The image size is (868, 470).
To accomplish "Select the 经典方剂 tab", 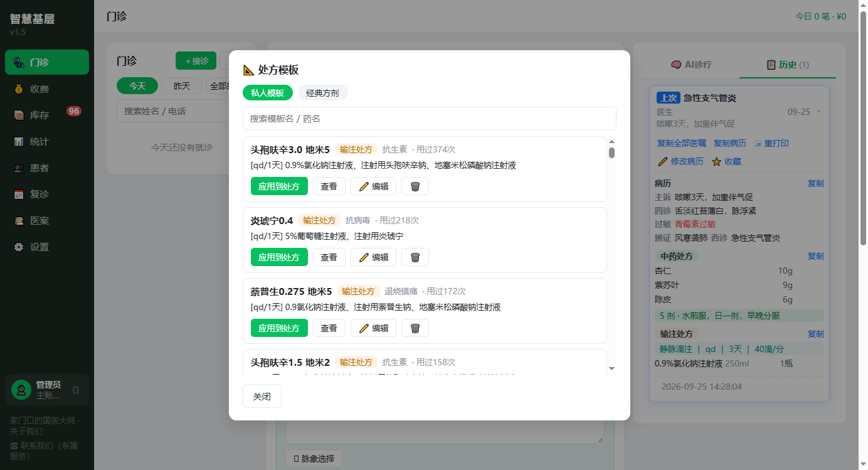I will tap(322, 93).
